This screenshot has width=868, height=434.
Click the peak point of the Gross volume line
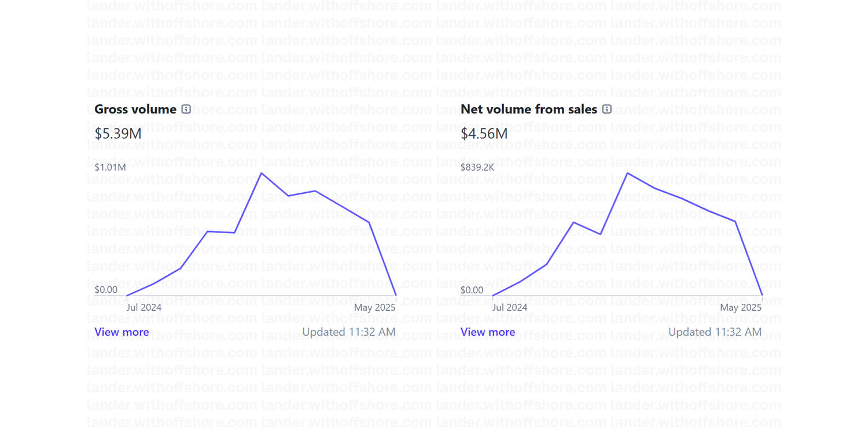pyautogui.click(x=262, y=173)
